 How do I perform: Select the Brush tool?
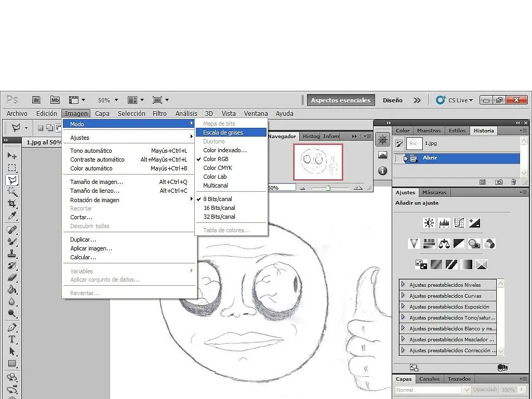[x=12, y=242]
